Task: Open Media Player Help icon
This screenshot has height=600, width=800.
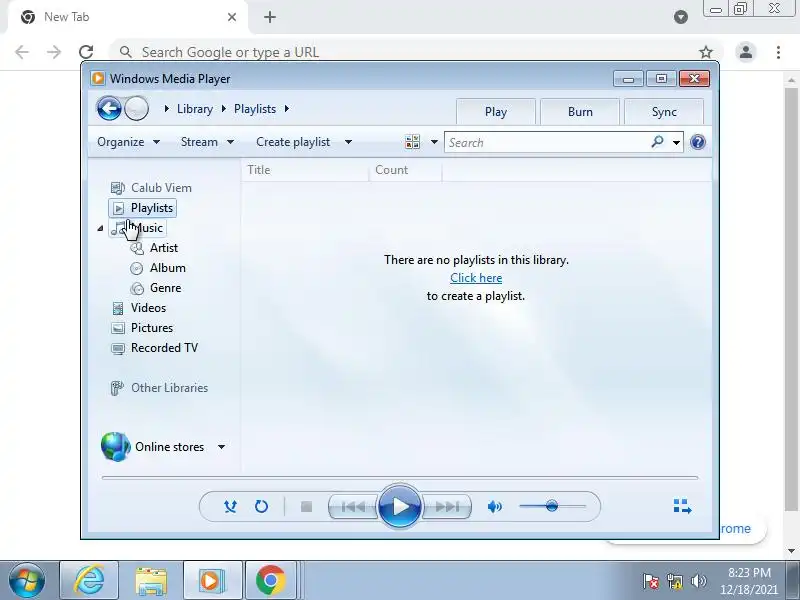Action: coord(697,142)
